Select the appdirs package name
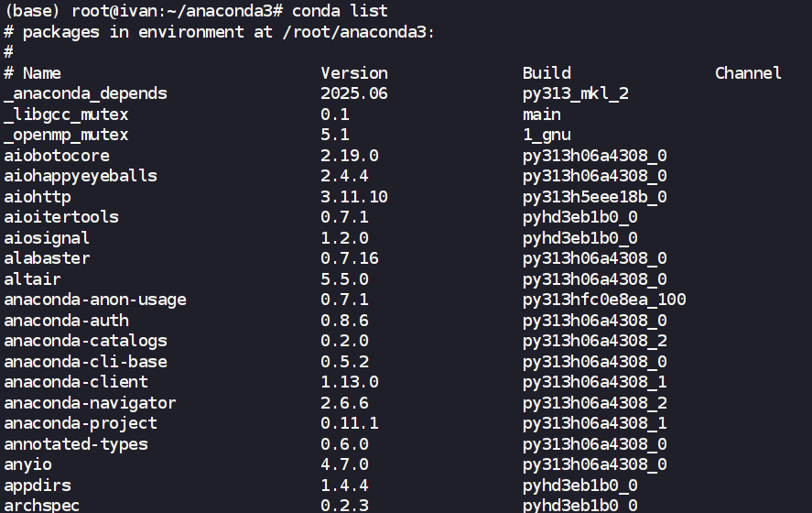This screenshot has height=513, width=812. pos(37,486)
